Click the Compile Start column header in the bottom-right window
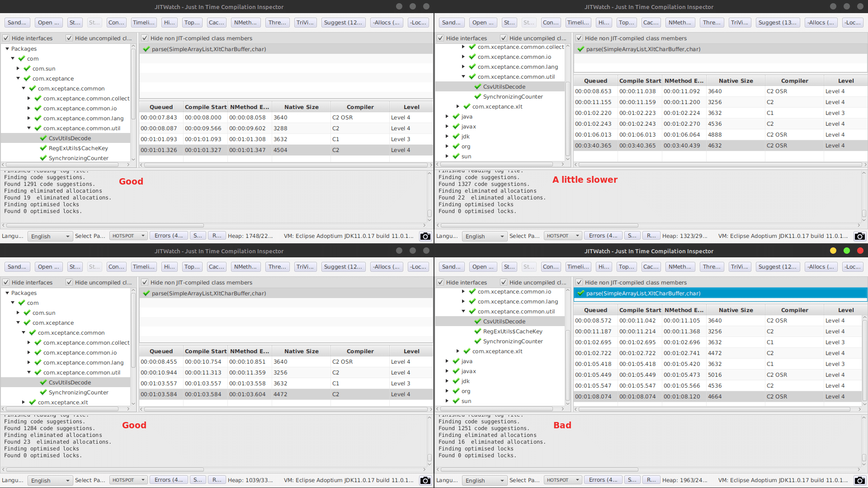Image resolution: width=868 pixels, height=488 pixels. pyautogui.click(x=640, y=310)
